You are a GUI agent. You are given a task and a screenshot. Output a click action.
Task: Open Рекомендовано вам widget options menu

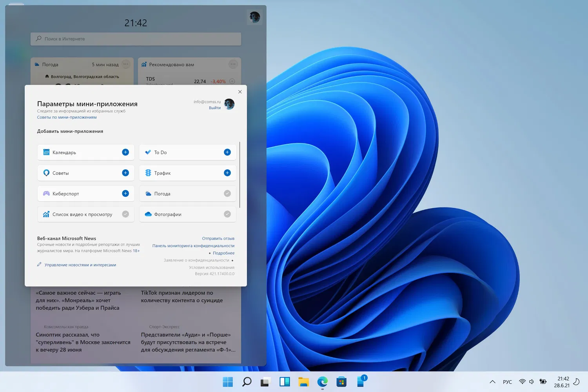click(x=233, y=64)
